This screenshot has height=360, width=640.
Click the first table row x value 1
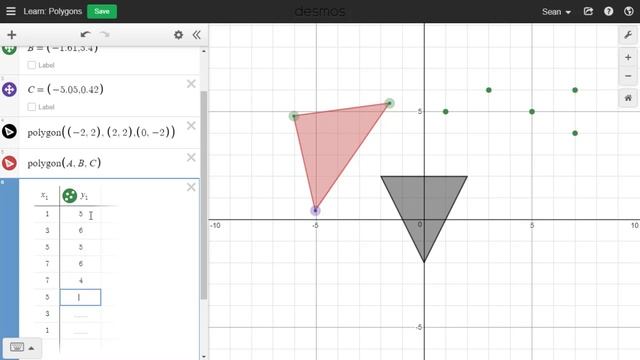click(x=47, y=214)
